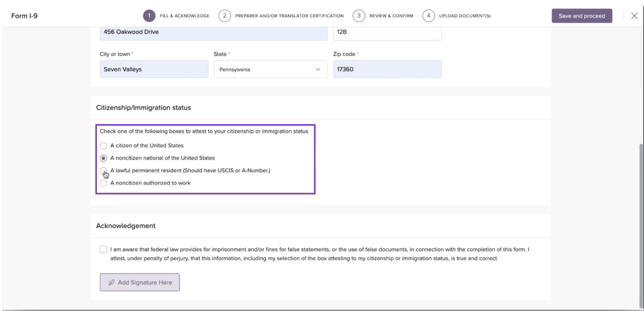Choose 'A lawful permanent resident' option
Viewport: 644px width, 311px height.
tap(104, 170)
